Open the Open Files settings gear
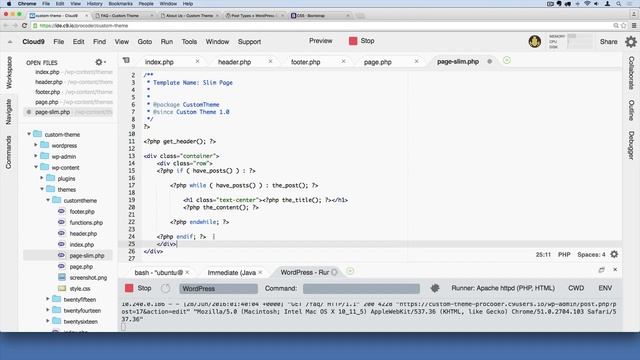Screen dimensions: 640x360 click(x=100, y=62)
